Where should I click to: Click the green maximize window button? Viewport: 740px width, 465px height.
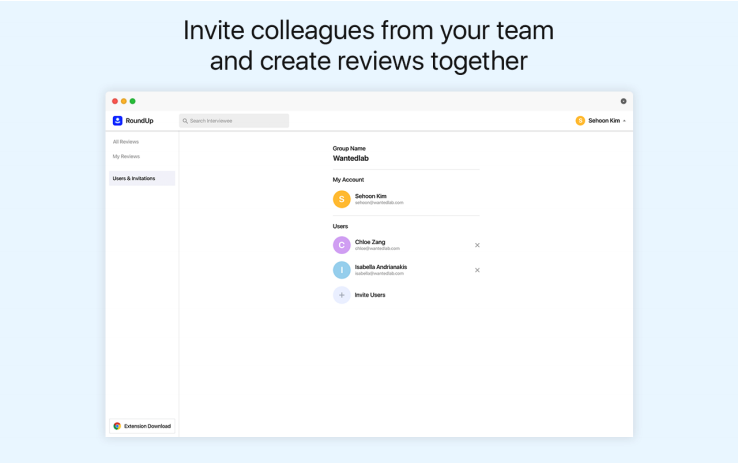[x=133, y=101]
